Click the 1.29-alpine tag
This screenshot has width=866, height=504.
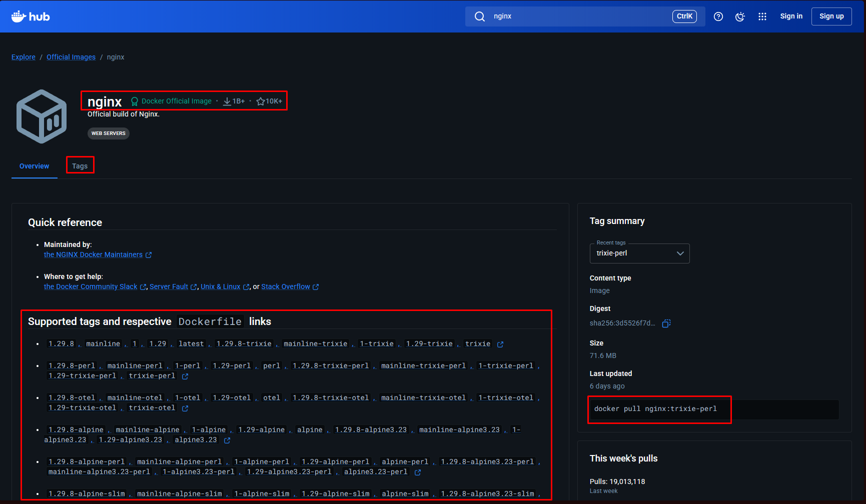(x=261, y=430)
